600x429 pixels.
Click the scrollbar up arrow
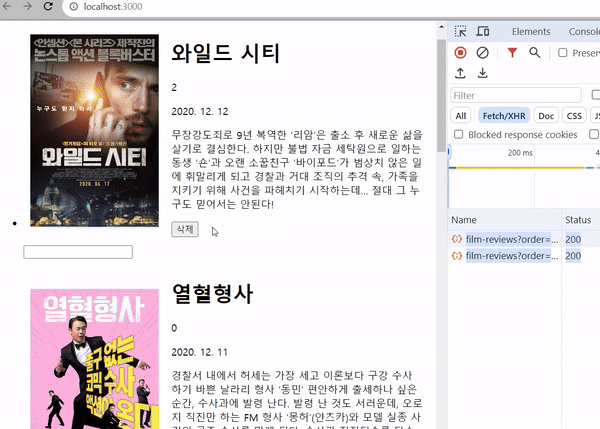tap(441, 27)
